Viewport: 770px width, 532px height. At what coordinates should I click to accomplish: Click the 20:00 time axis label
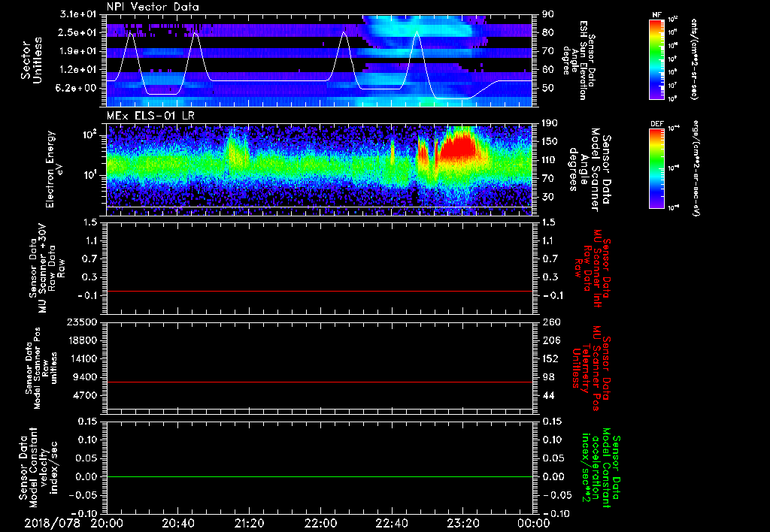pos(107,523)
